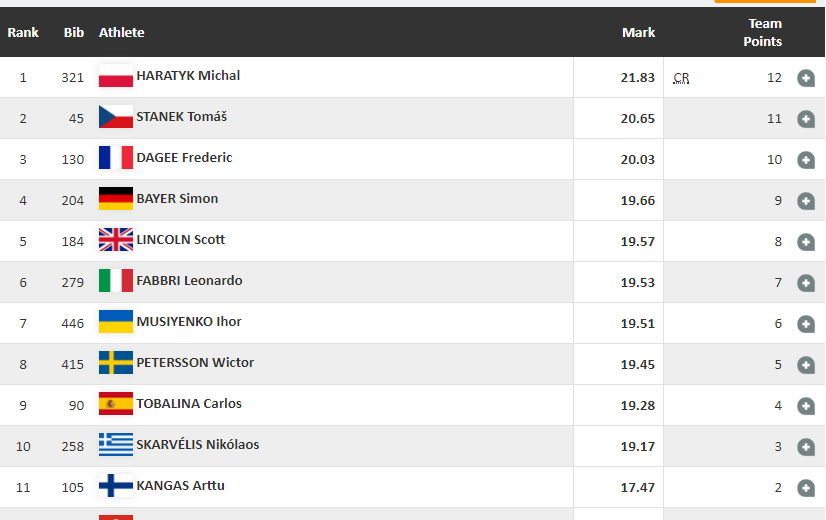Screen dimensions: 826x520
Task: Expand plus button on TOBALINA Carlos row
Action: point(806,406)
